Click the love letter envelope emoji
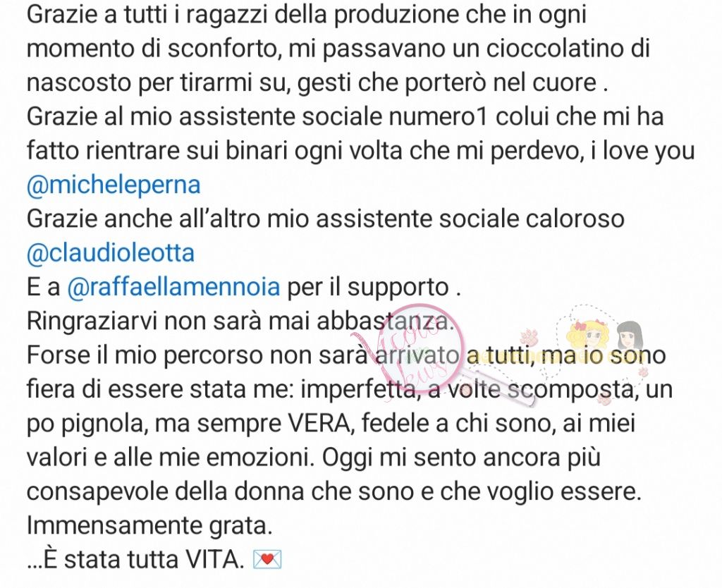722x588 pixels. click(267, 560)
